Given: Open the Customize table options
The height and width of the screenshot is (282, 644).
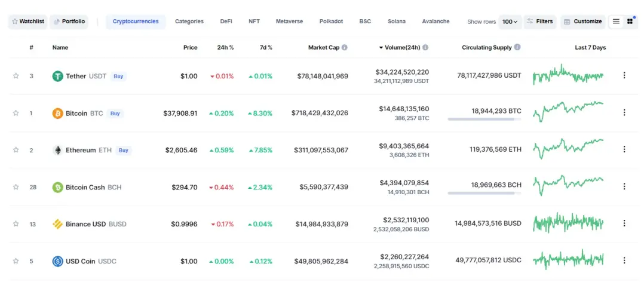Looking at the screenshot, I should coord(583,22).
